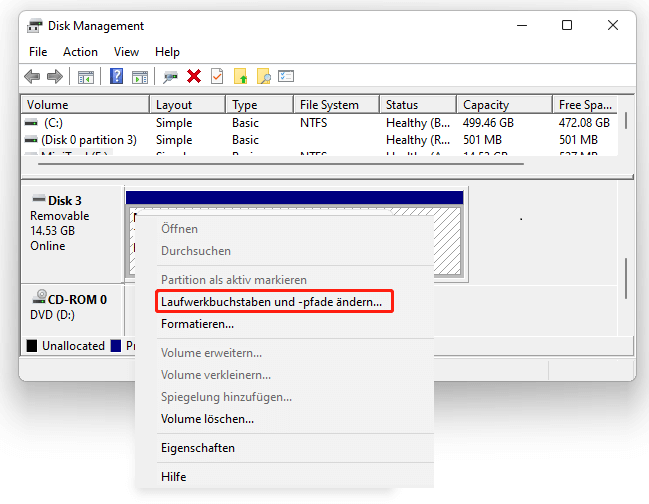649x504 pixels.
Task: Click the CD-ROM 0 label
Action: pyautogui.click(x=77, y=299)
